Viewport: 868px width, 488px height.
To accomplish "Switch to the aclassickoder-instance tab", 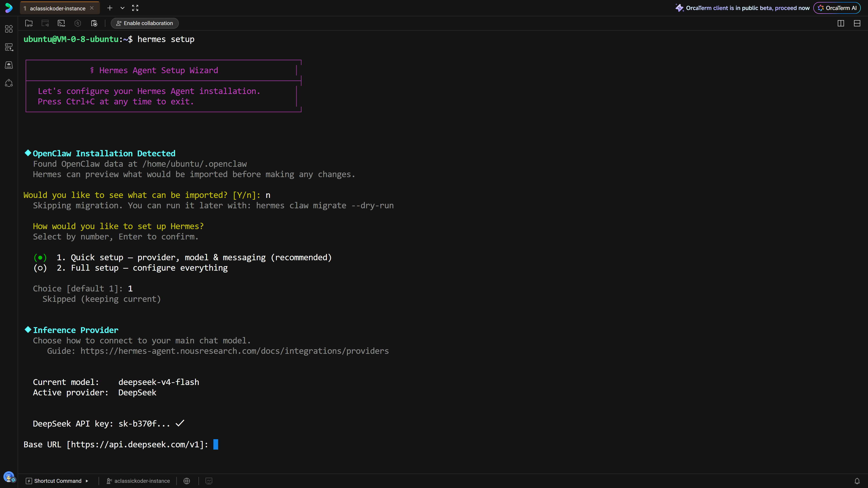I will coord(57,8).
